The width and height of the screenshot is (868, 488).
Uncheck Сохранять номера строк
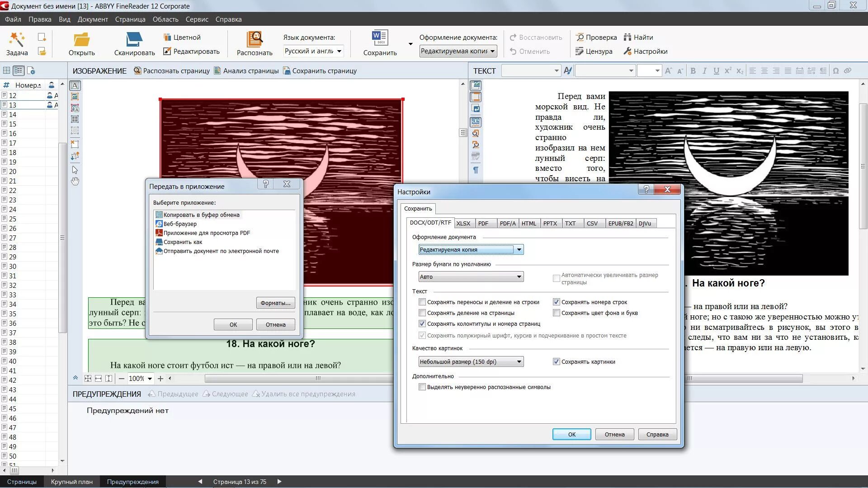pyautogui.click(x=557, y=302)
